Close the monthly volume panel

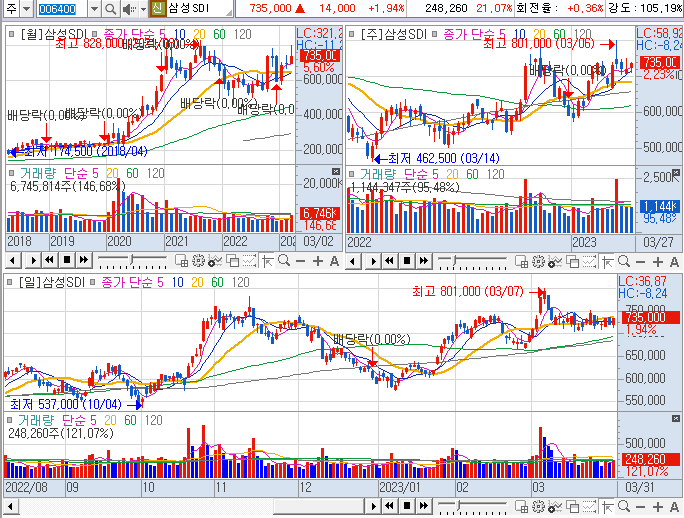point(335,171)
